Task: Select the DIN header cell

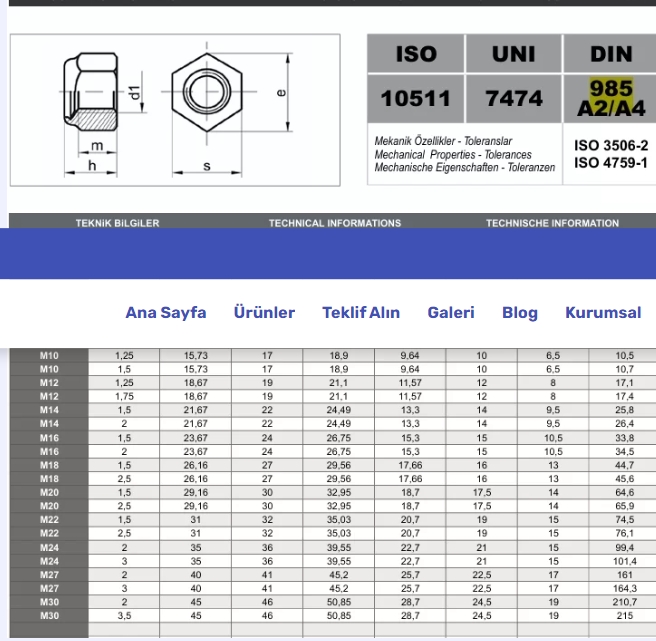Action: 611,54
